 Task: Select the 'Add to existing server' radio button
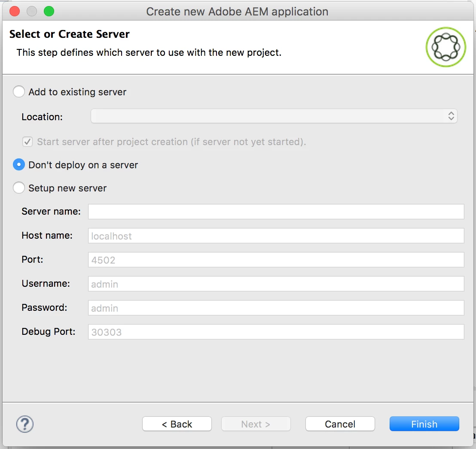(19, 91)
